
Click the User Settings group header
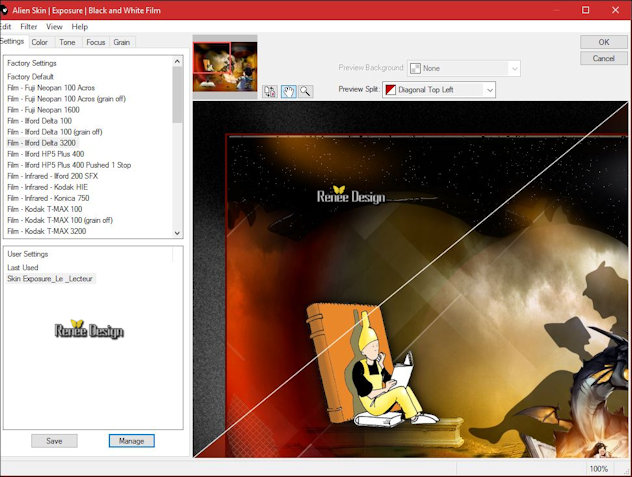point(27,254)
